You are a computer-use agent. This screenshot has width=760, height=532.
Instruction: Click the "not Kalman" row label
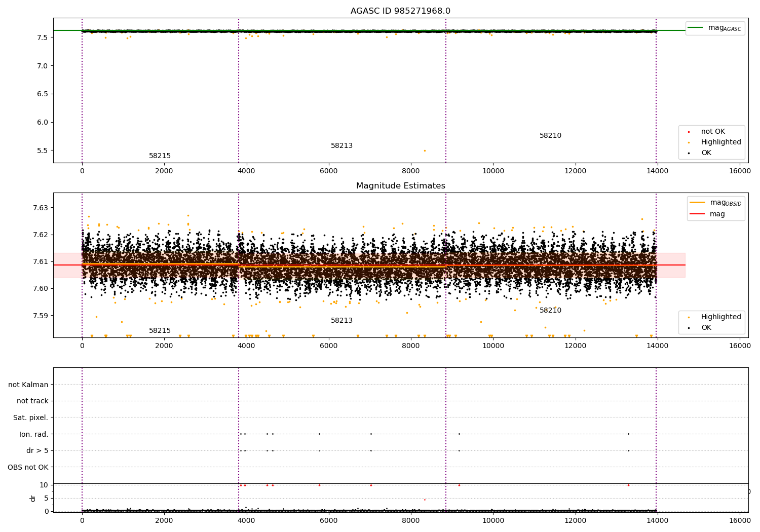point(28,385)
